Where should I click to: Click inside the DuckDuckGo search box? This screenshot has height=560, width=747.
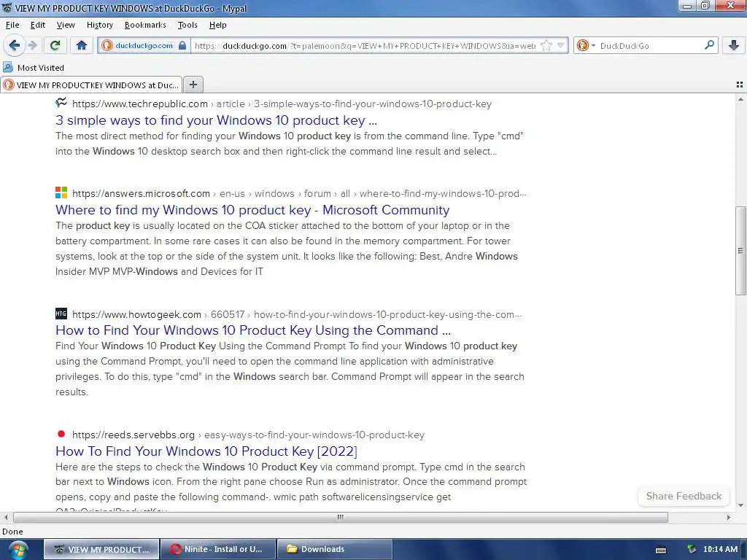(x=650, y=46)
